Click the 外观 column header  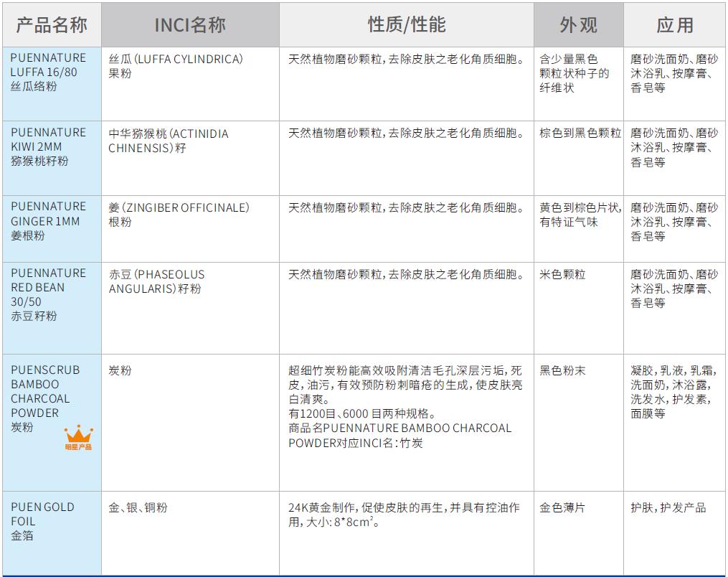[579, 24]
